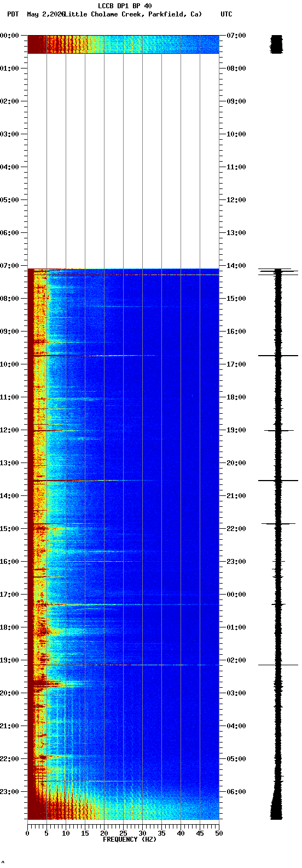Click the "20" frequency axis label
This screenshot has height=868, width=302.
point(104,833)
